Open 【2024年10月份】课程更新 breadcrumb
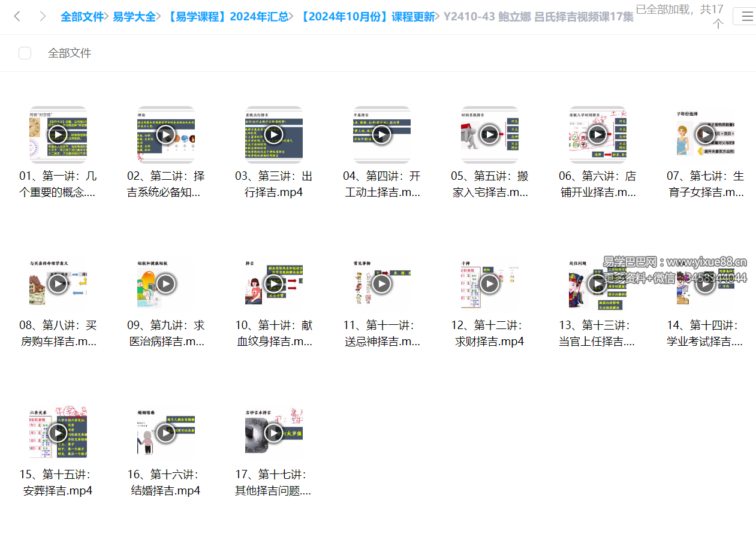Screen dimensions: 756x540 367,17
